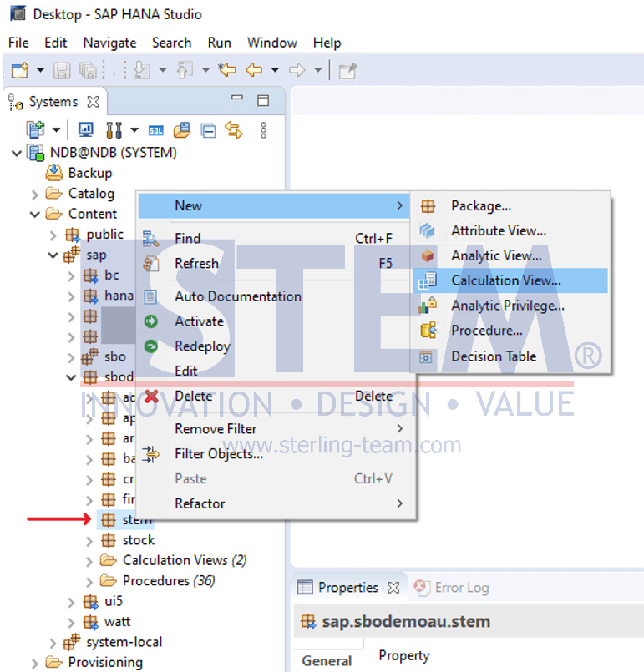
Task: Open the Search menu
Action: click(x=171, y=43)
